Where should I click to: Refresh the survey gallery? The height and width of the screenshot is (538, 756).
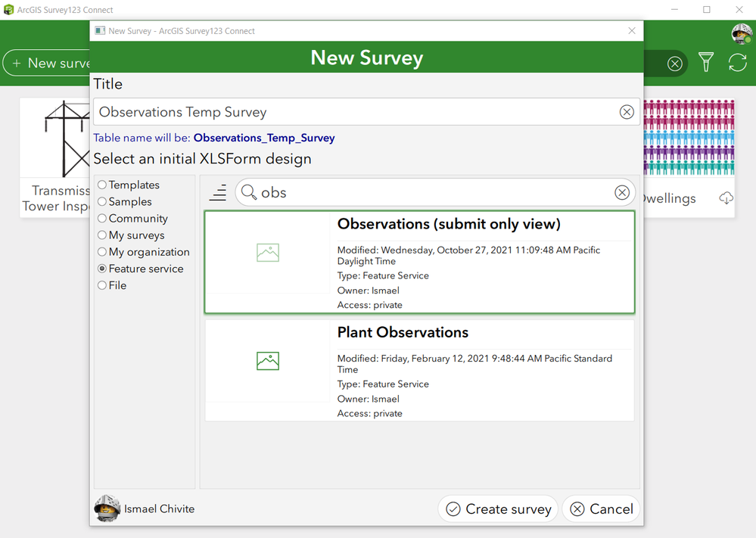pos(738,62)
